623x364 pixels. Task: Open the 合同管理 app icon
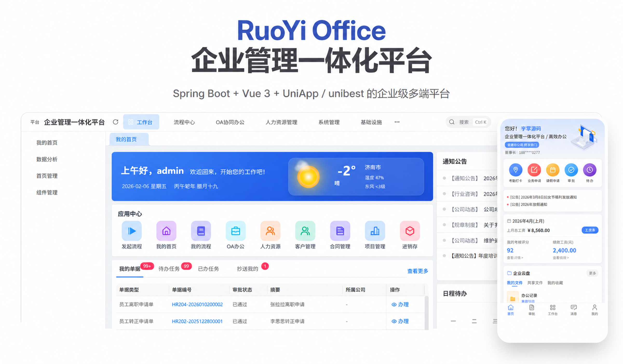tap(340, 231)
